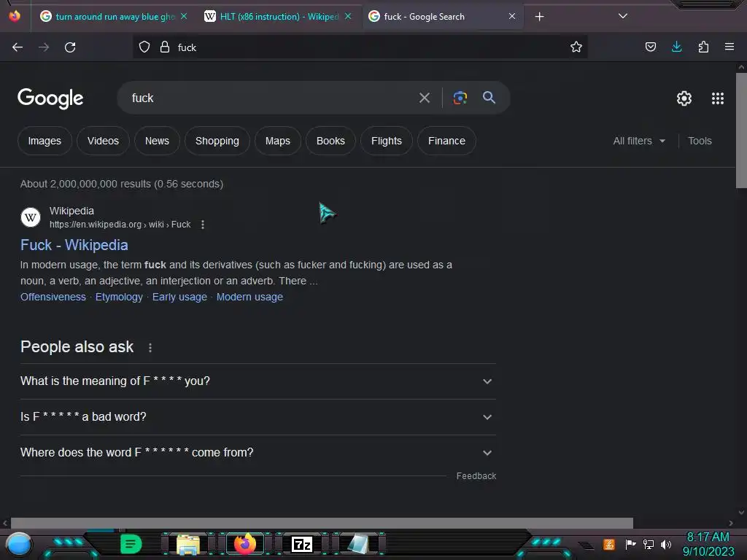Open Google quick settings gear
Viewport: 747px width, 560px height.
pos(684,98)
